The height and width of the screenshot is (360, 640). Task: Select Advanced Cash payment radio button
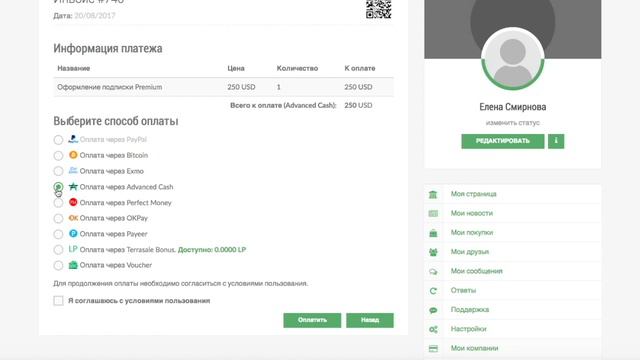(58, 187)
